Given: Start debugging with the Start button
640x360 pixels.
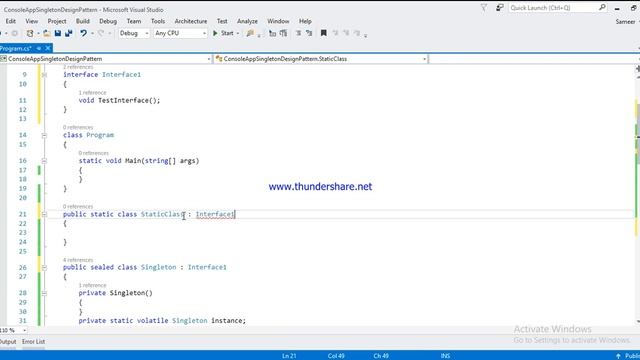Looking at the screenshot, I should click(x=223, y=33).
